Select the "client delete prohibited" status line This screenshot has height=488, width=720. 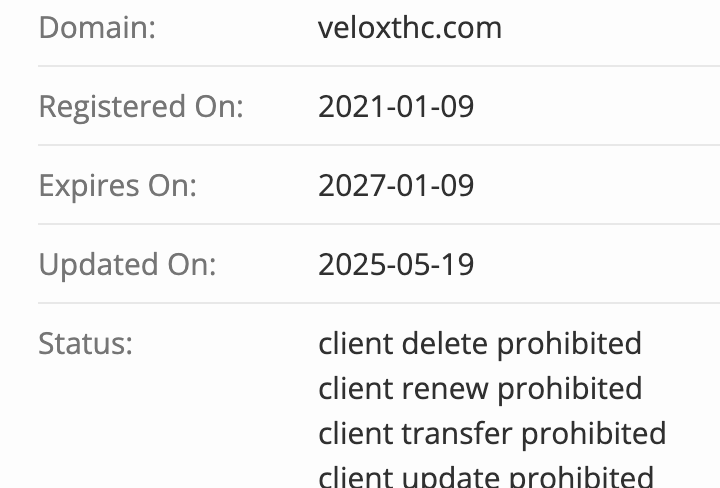pyautogui.click(x=479, y=343)
